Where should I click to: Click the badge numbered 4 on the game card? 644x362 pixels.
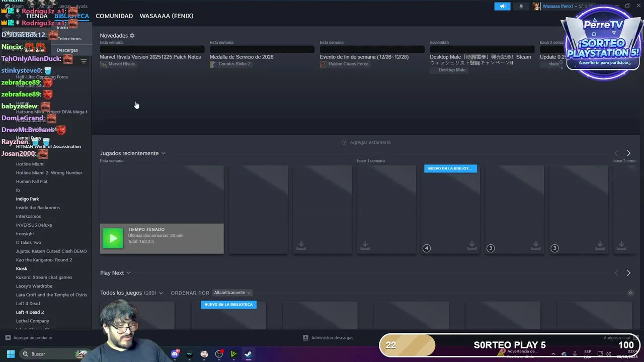click(x=427, y=248)
